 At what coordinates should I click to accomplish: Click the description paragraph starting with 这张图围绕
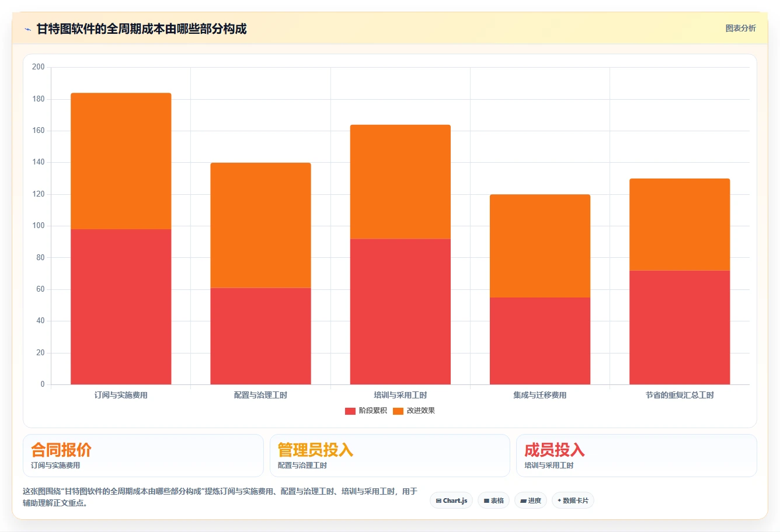[x=220, y=497]
